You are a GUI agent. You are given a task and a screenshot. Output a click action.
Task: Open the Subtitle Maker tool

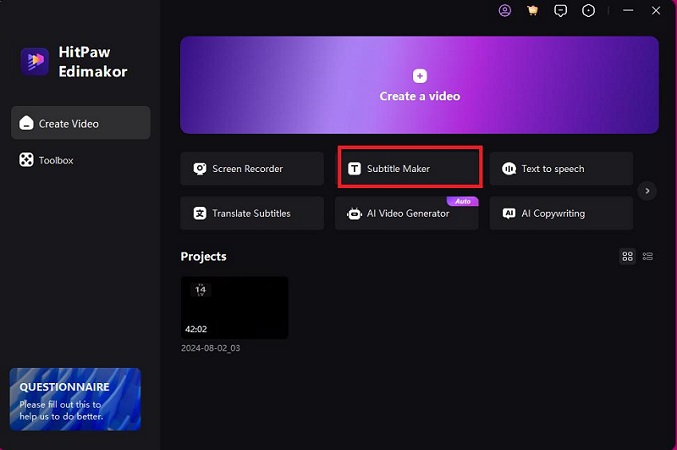click(x=409, y=169)
